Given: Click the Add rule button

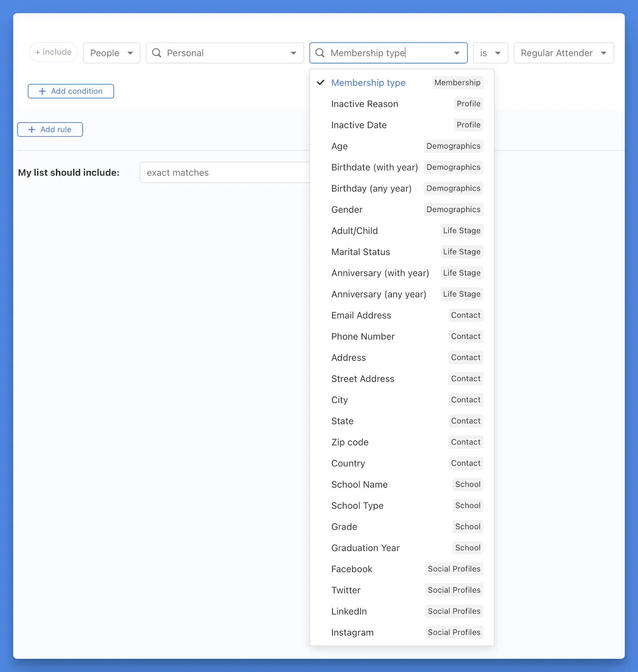Looking at the screenshot, I should click(50, 129).
